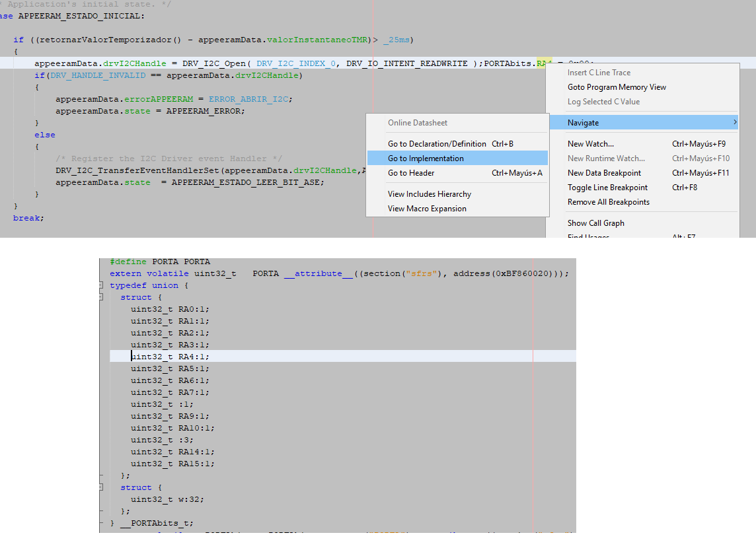The image size is (756, 560).
Task: Select Go to Declaration/Definition entry
Action: click(457, 143)
